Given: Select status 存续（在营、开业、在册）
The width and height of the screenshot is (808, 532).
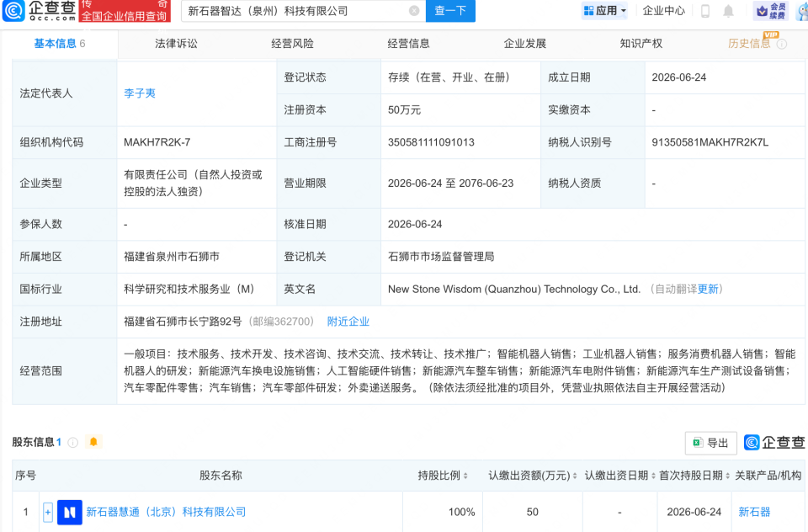Looking at the screenshot, I should coord(451,77).
